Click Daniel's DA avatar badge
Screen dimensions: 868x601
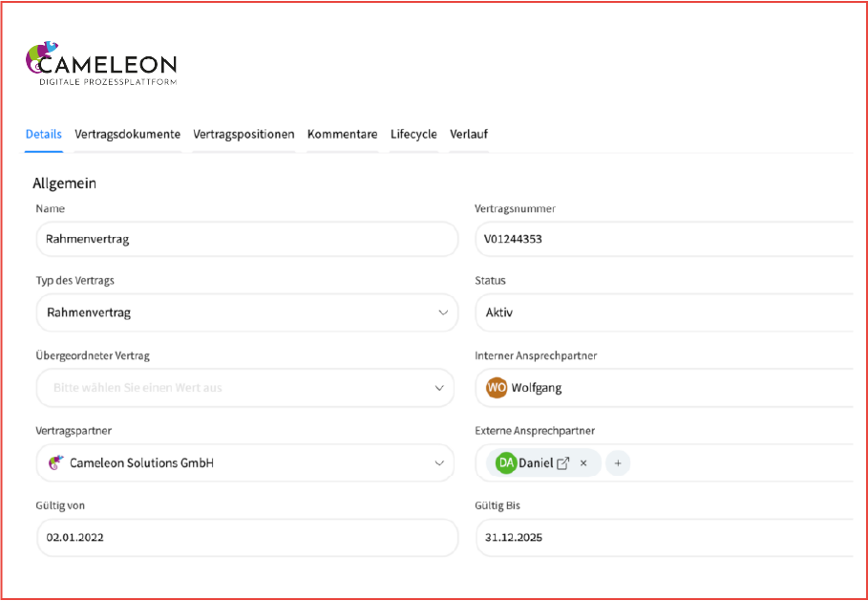click(506, 463)
